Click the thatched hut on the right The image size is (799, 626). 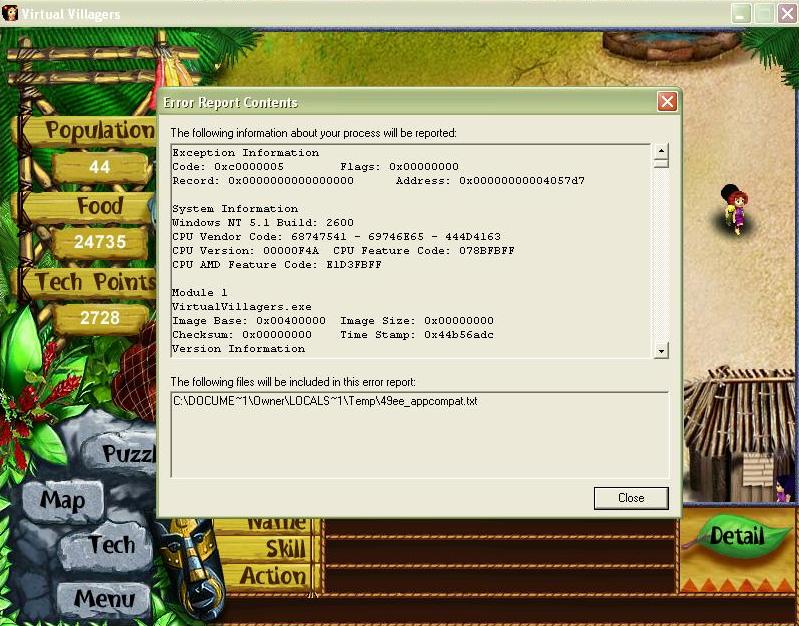pyautogui.click(x=739, y=433)
